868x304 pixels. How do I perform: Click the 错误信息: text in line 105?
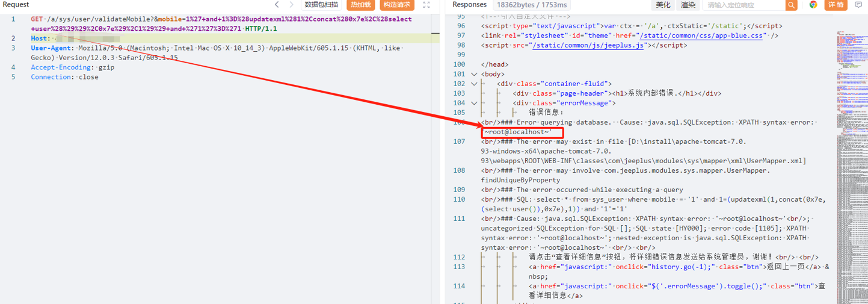[547, 113]
